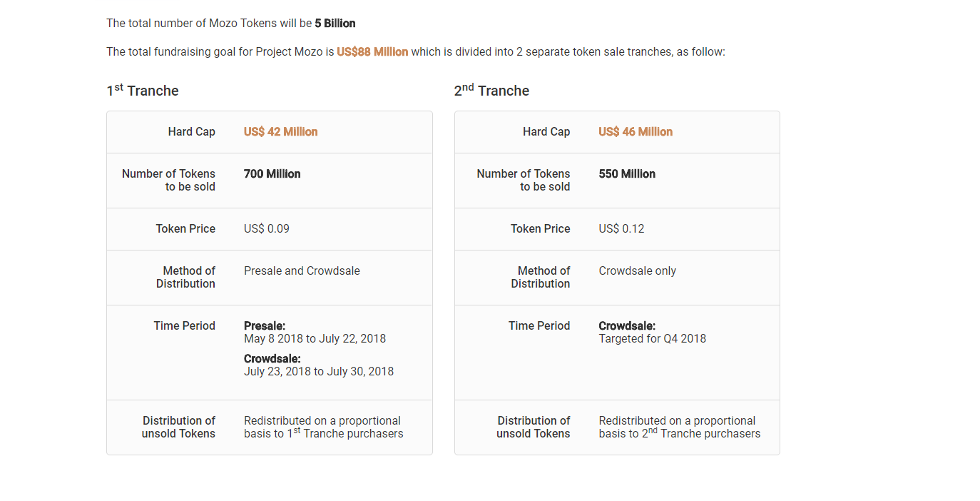Viewport: 980px width, 501px height.
Task: Select the 700 Million tokens value
Action: (272, 173)
